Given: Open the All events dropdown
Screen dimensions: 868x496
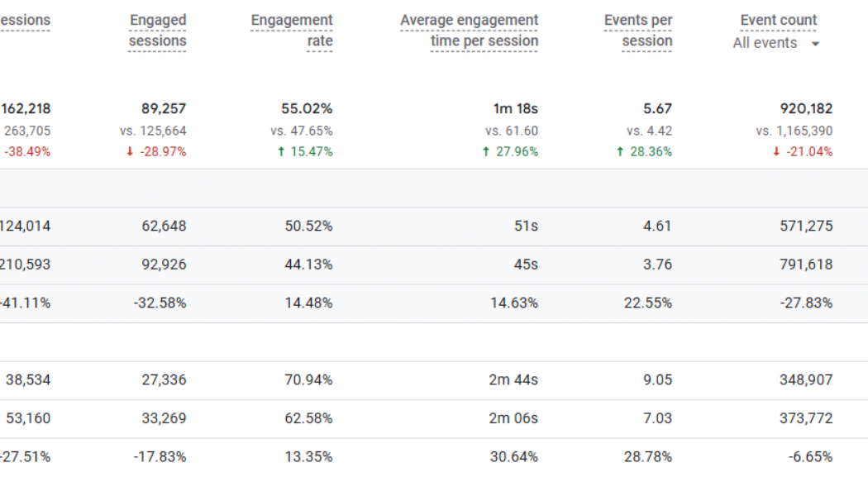Looking at the screenshot, I should 770,42.
